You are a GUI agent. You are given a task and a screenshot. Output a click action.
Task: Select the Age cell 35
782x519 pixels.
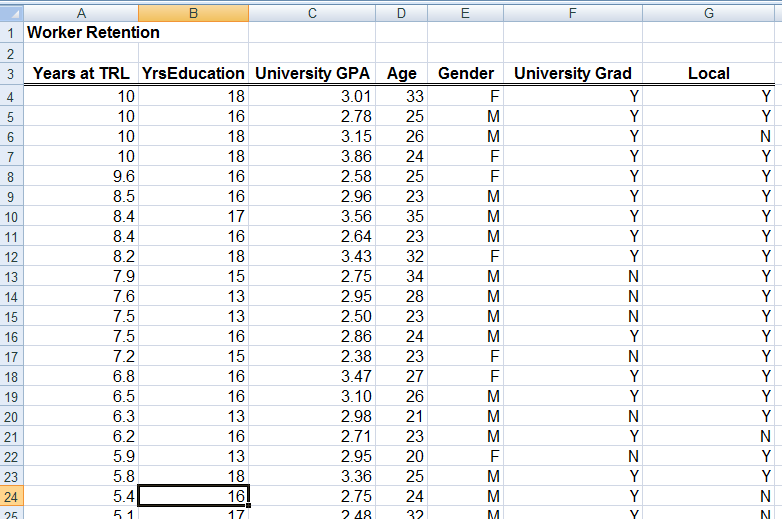click(x=401, y=216)
